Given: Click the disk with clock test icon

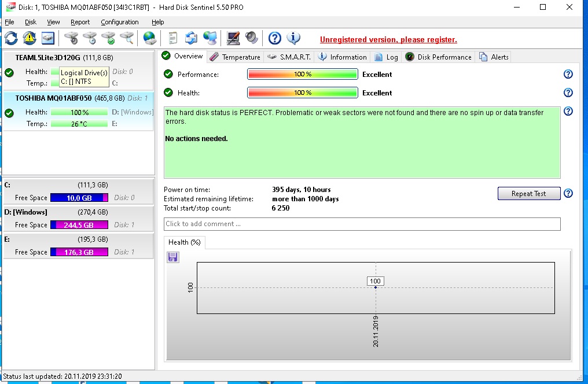Looking at the screenshot, I should tap(90, 38).
